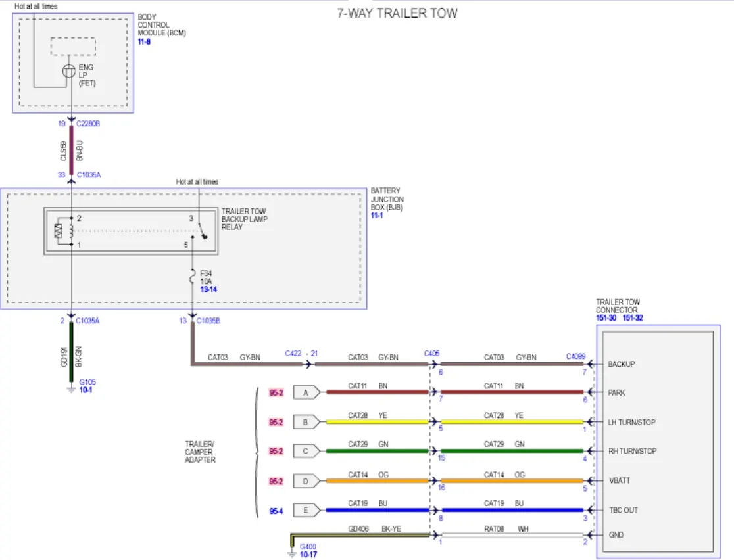The width and height of the screenshot is (734, 560).
Task: Click the PARK pin label in the connector
Action: point(616,392)
